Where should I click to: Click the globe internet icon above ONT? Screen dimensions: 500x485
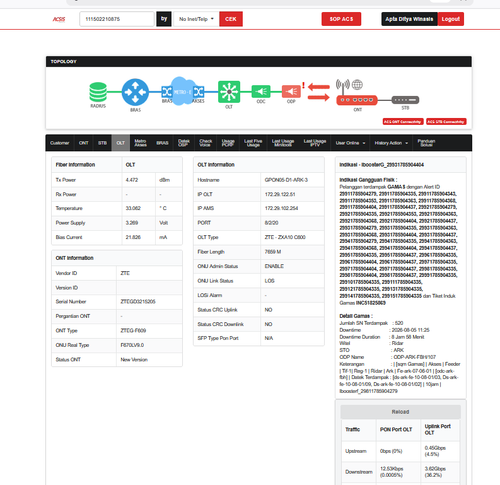(357, 85)
